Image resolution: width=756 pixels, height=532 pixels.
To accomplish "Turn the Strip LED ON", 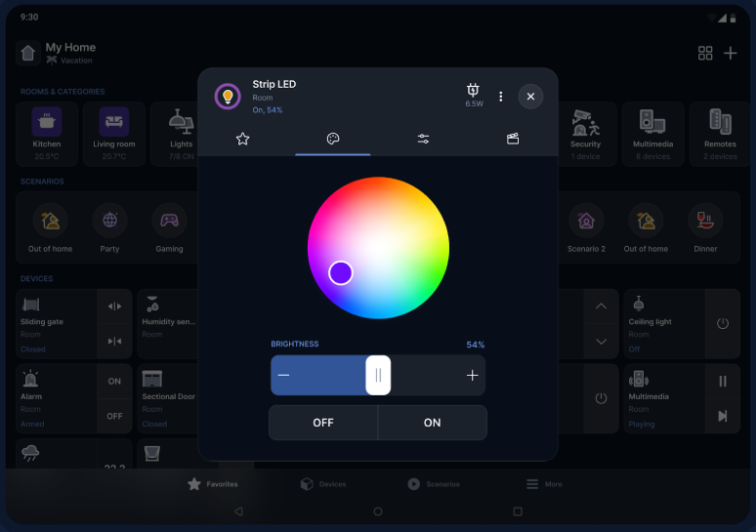I will [433, 423].
